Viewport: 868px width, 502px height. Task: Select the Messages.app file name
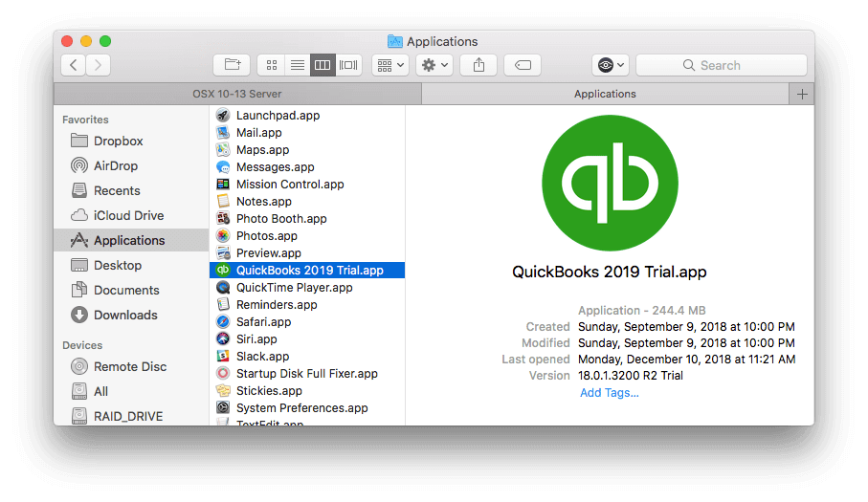(x=275, y=167)
